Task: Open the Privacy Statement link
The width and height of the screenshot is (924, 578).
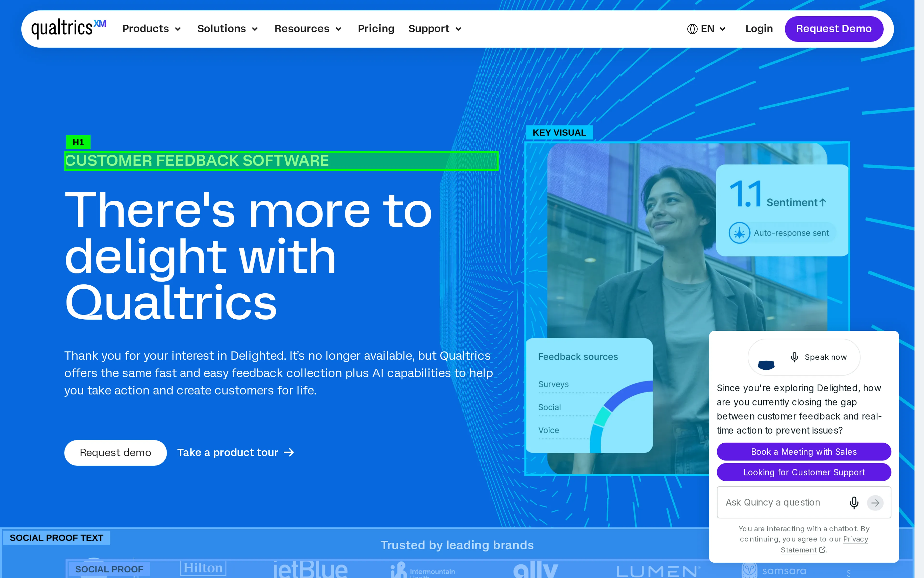Action: [x=824, y=544]
